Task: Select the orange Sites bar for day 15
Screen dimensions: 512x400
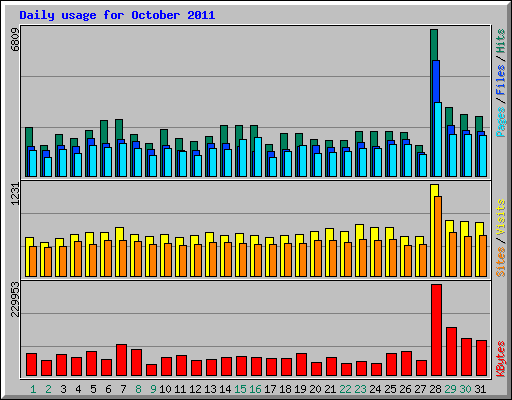Action: pos(243,260)
